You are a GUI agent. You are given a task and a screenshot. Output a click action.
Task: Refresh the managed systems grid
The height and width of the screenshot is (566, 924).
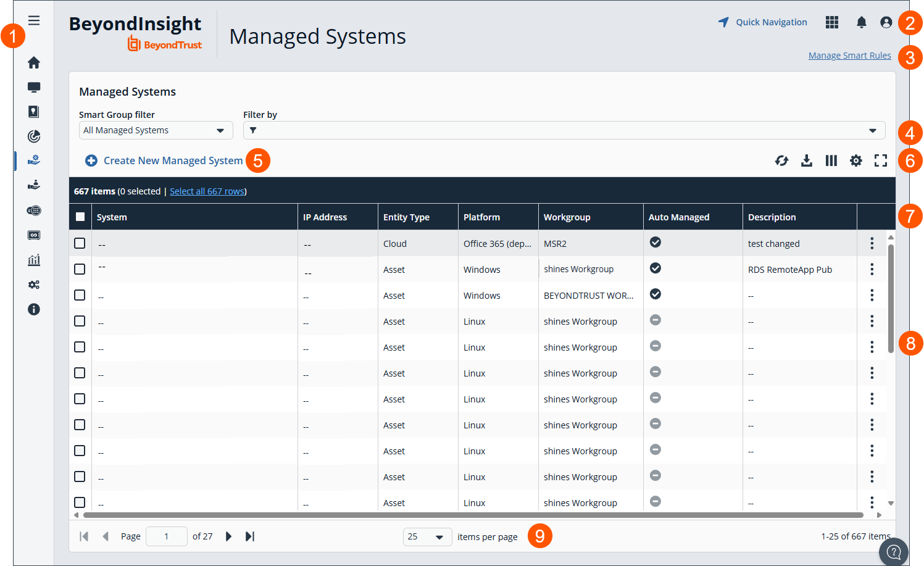[x=782, y=160]
